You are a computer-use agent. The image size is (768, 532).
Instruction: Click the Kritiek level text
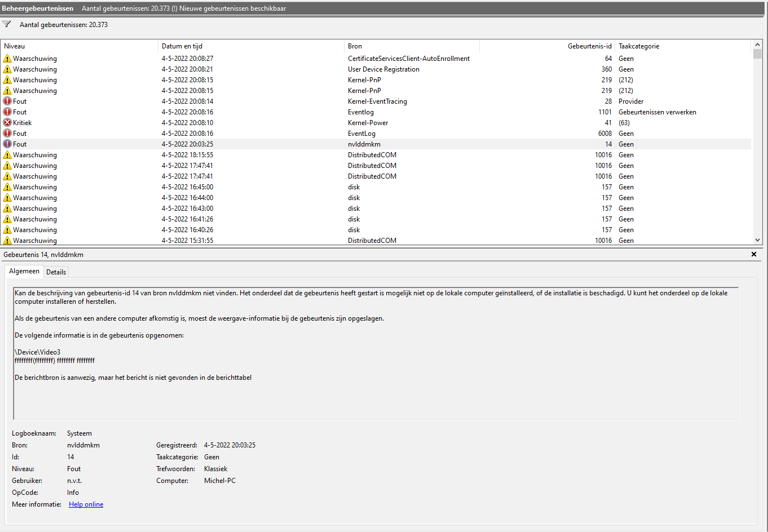[23, 123]
